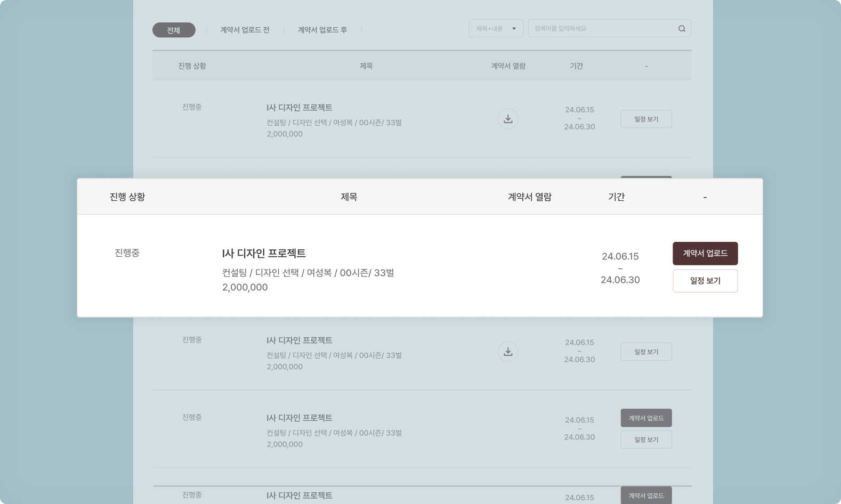Click gray 계약서 업로드 button directly above the bottom 일정 보기

(x=646, y=418)
